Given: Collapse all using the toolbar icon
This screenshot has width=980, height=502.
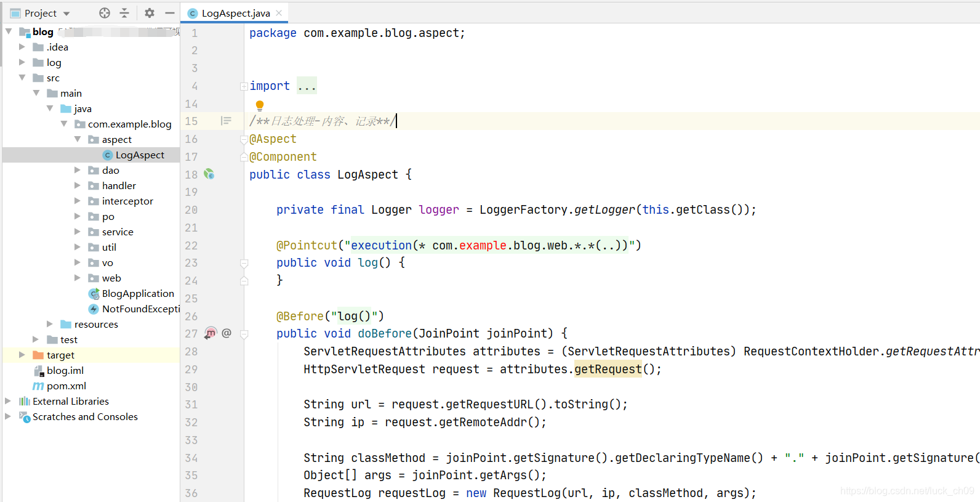Looking at the screenshot, I should [x=124, y=13].
